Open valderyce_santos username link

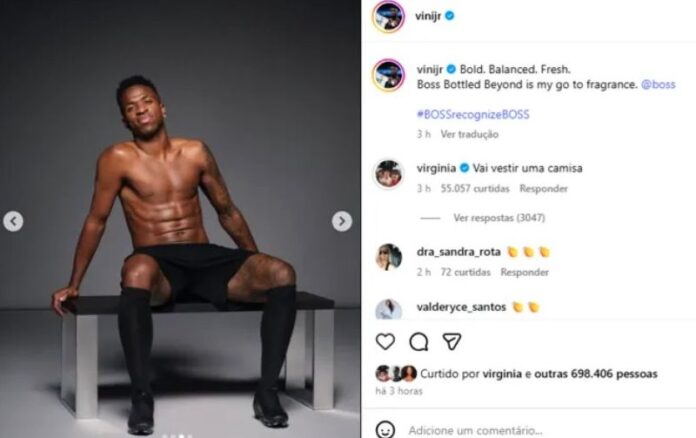coord(461,307)
